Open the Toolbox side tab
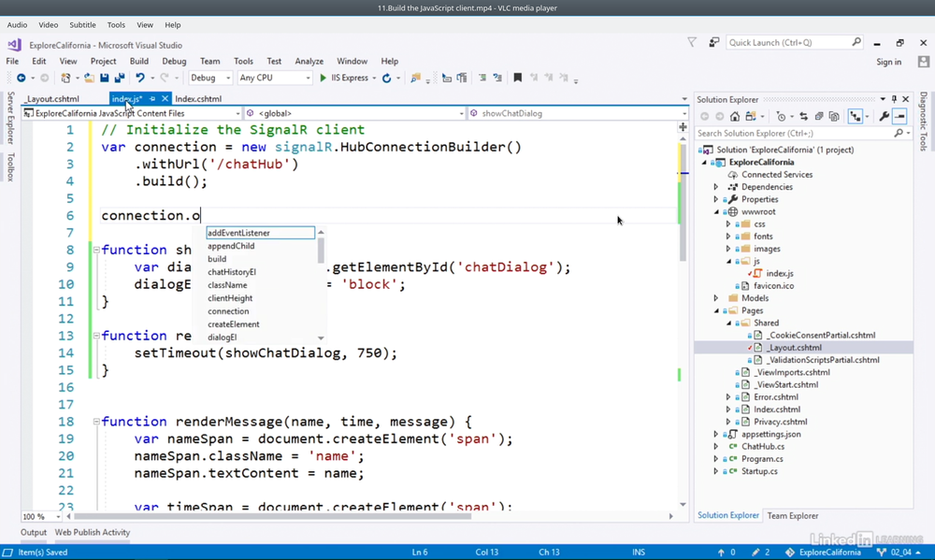The width and height of the screenshot is (935, 560). (10, 166)
